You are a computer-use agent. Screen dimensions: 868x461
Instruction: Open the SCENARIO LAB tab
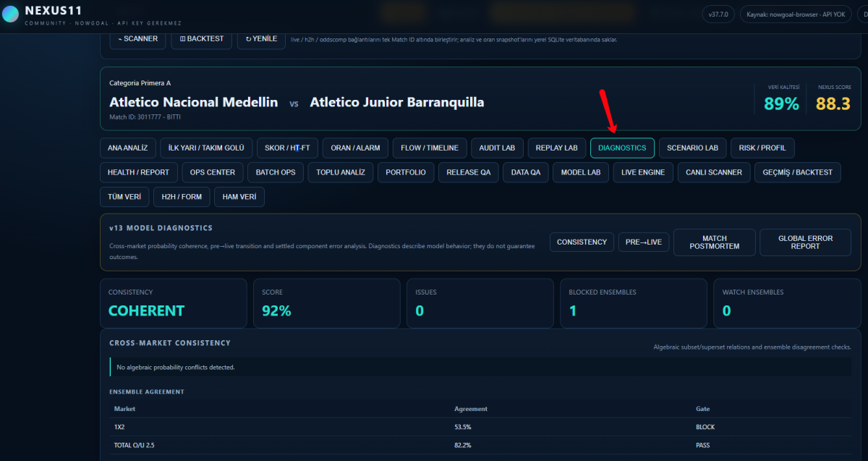tap(692, 148)
